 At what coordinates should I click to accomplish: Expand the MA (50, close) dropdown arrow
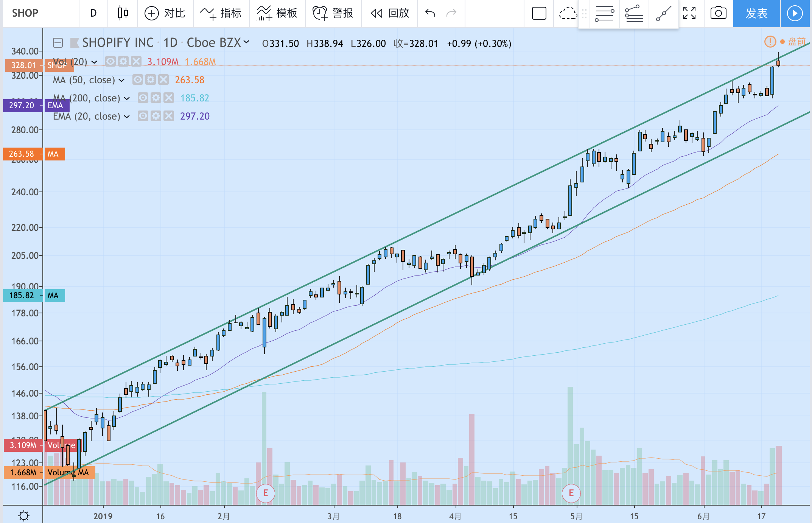(x=121, y=80)
